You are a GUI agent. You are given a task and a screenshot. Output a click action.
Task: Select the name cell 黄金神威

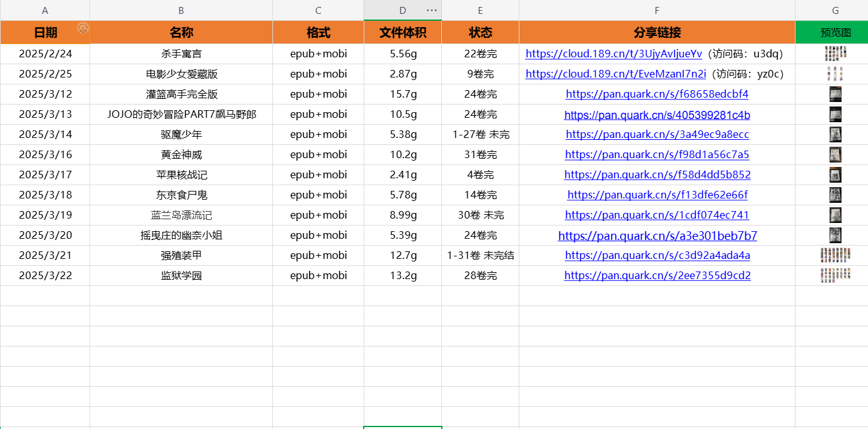181,155
